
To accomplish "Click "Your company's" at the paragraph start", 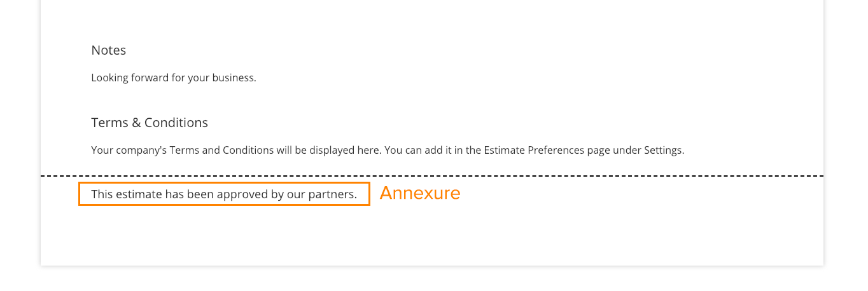I will pyautogui.click(x=129, y=151).
